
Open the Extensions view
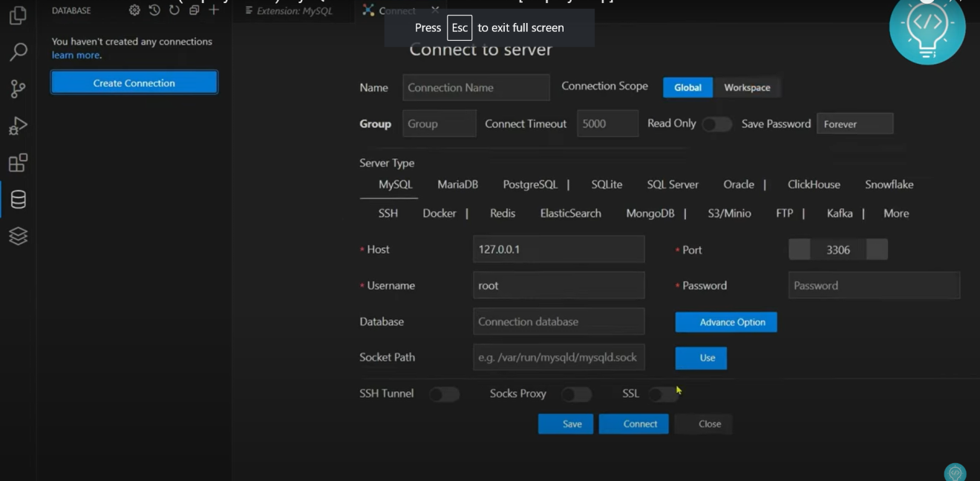click(17, 163)
